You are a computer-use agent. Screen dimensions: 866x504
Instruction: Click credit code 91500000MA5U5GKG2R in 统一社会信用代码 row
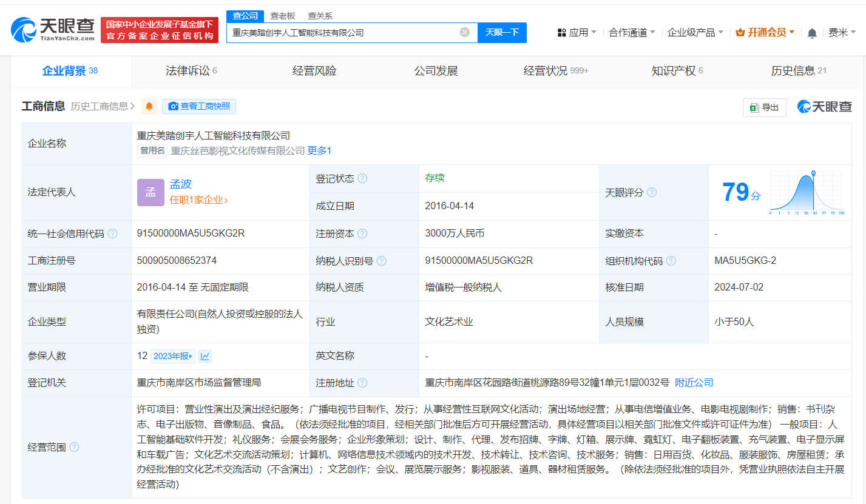[191, 233]
